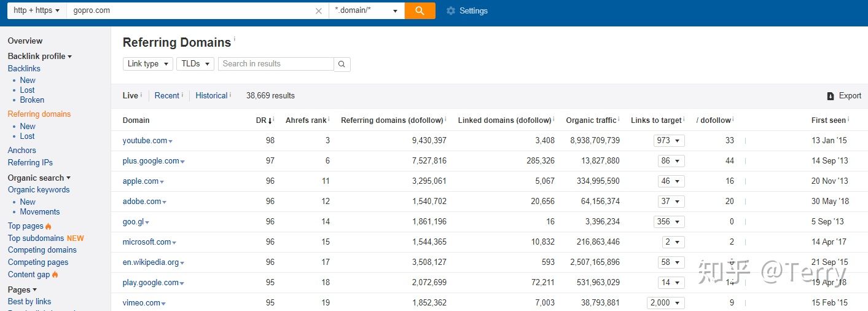Open Top subdomains in the sidebar
The width and height of the screenshot is (868, 311).
coord(36,238)
